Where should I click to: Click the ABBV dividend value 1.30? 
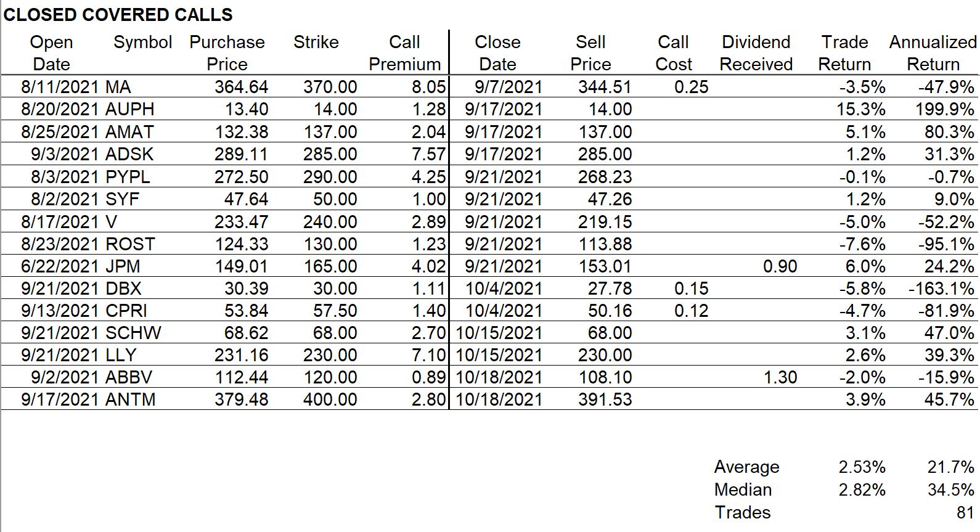click(780, 377)
